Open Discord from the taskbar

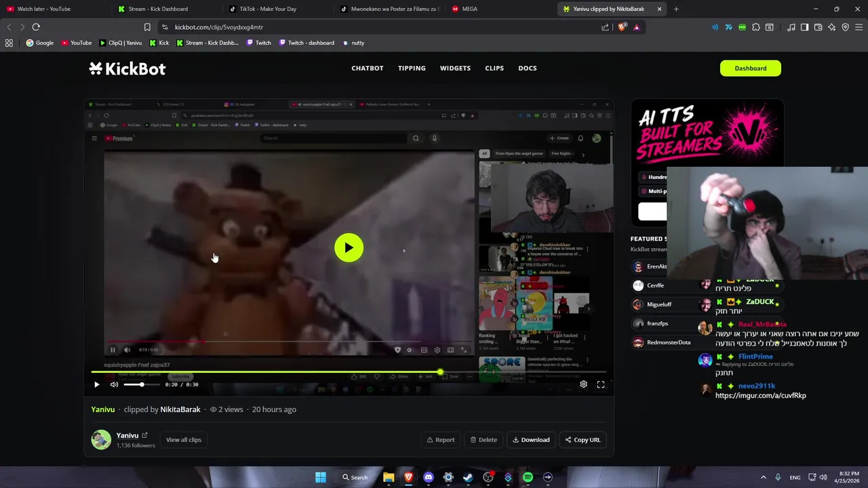[428, 477]
